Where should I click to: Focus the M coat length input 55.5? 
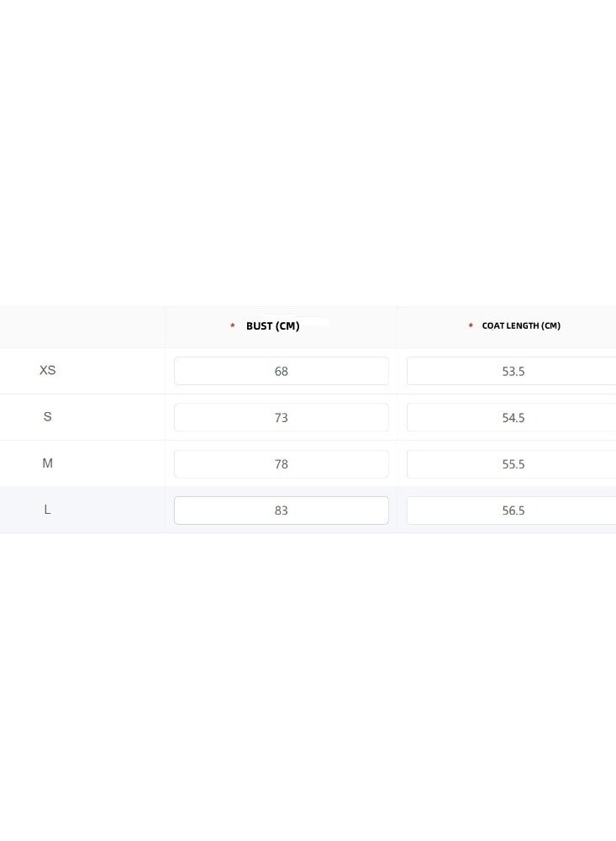(512, 464)
